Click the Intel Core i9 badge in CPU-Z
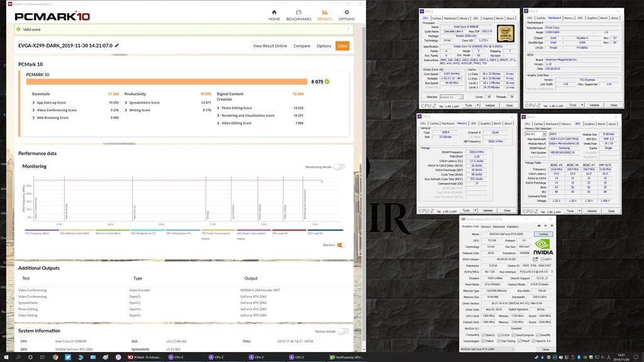Screen dimensions: 644x362 505,34
